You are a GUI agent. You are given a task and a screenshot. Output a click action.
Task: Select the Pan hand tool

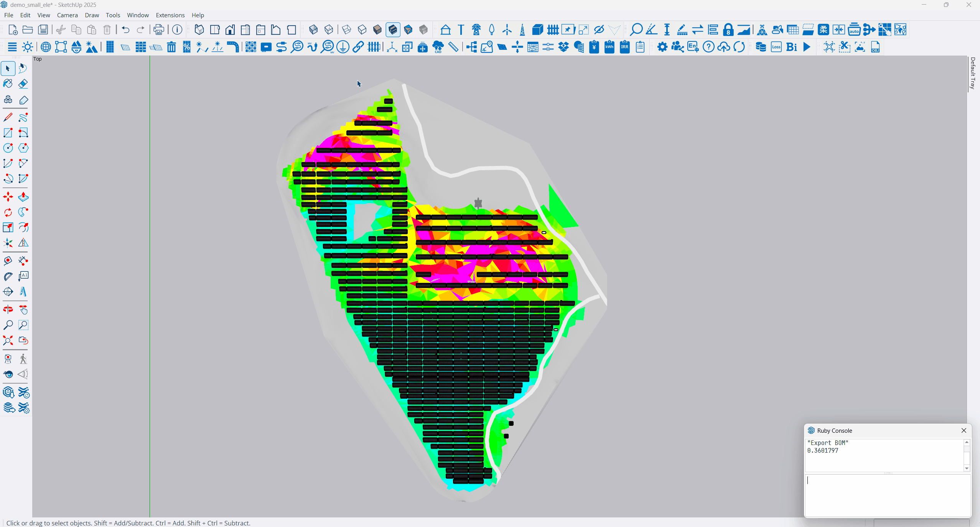[23, 309]
